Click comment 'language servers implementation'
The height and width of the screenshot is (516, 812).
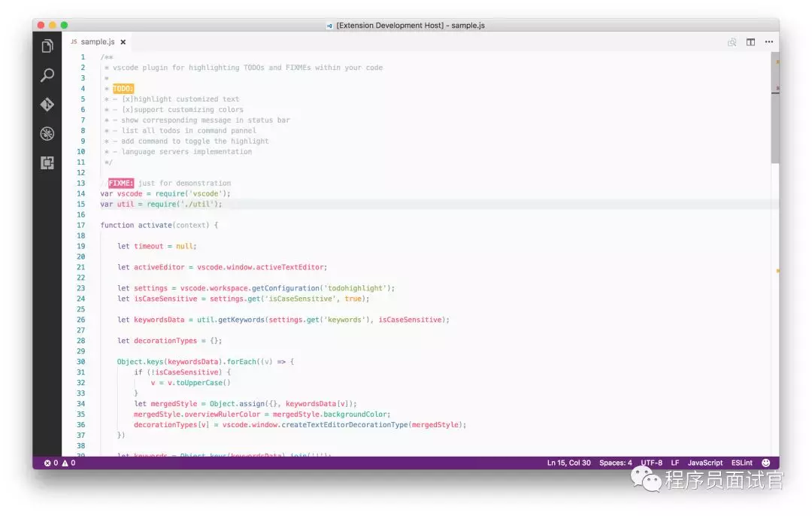186,151
